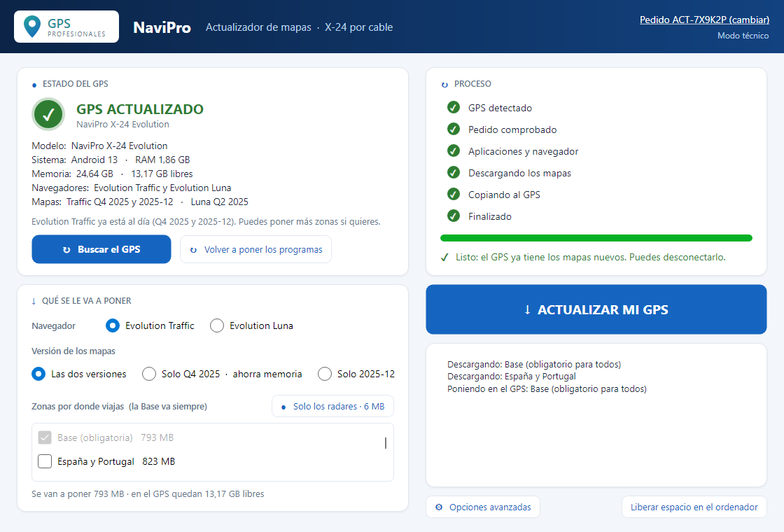784x532 pixels.
Task: Choose Solo 2025-12 map version
Action: tap(356, 374)
